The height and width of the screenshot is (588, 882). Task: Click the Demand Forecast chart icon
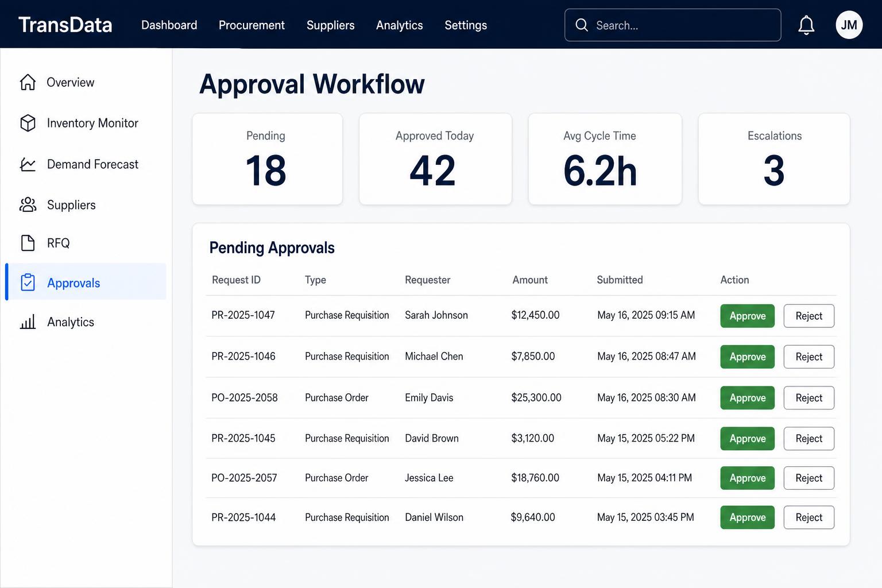[28, 164]
